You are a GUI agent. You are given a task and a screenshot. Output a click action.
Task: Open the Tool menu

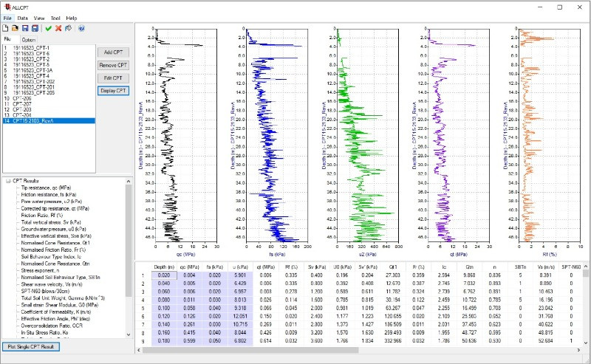coord(55,18)
